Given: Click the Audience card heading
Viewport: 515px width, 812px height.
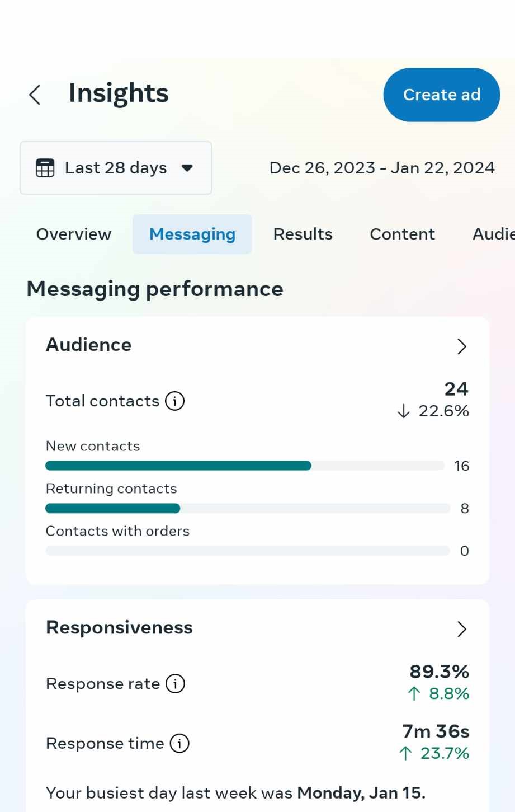Looking at the screenshot, I should pyautogui.click(x=89, y=345).
